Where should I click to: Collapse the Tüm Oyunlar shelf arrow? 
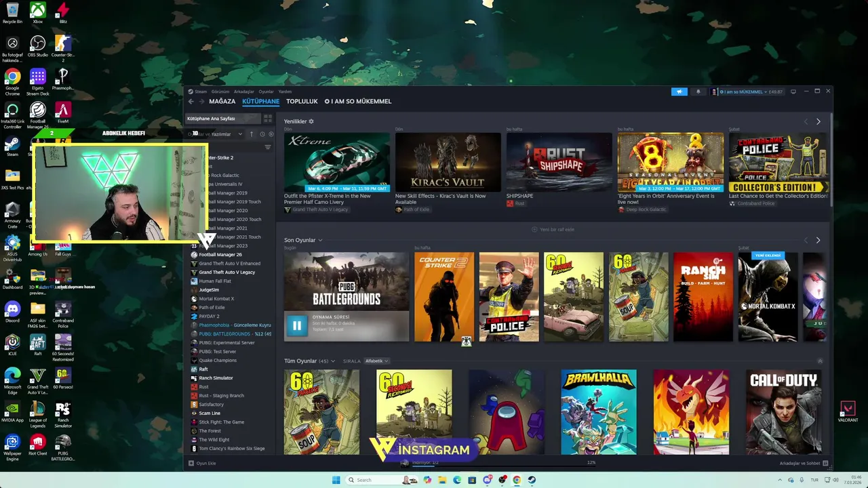(820, 361)
